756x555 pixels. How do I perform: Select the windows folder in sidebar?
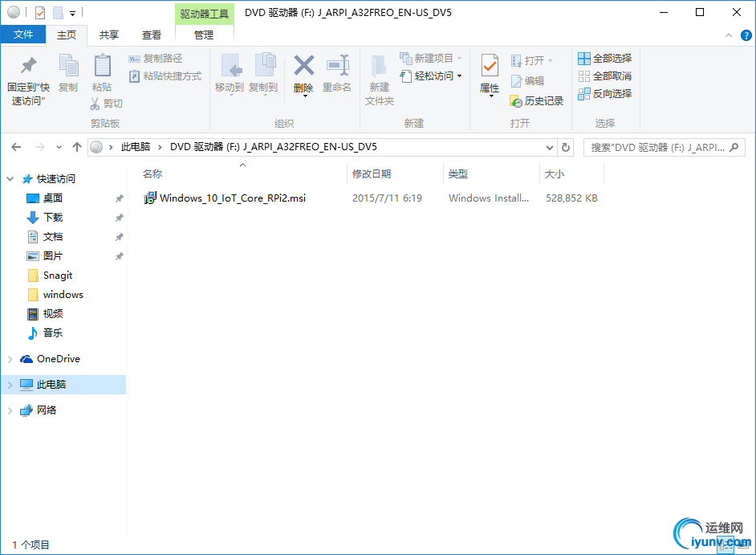tap(63, 295)
